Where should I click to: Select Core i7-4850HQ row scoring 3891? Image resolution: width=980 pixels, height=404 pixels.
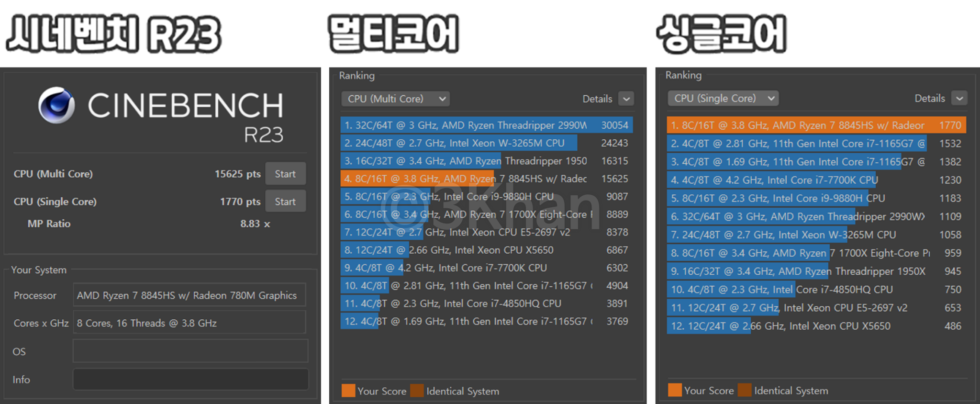(487, 303)
